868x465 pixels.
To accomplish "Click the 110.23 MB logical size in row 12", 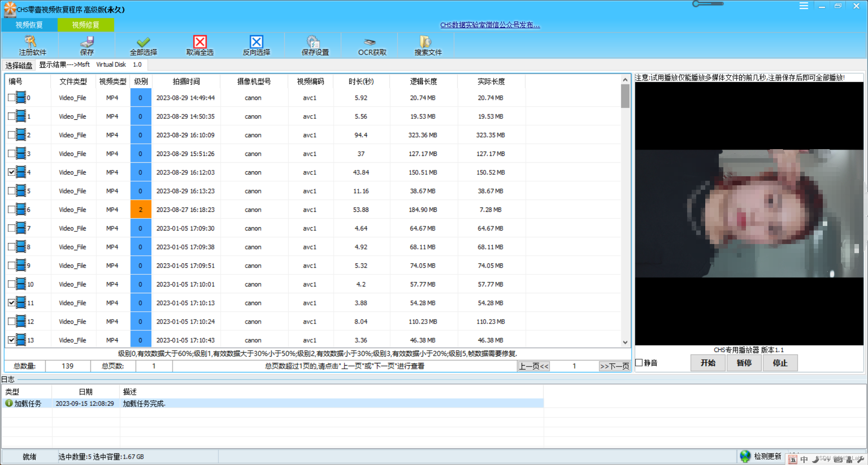I will 423,322.
